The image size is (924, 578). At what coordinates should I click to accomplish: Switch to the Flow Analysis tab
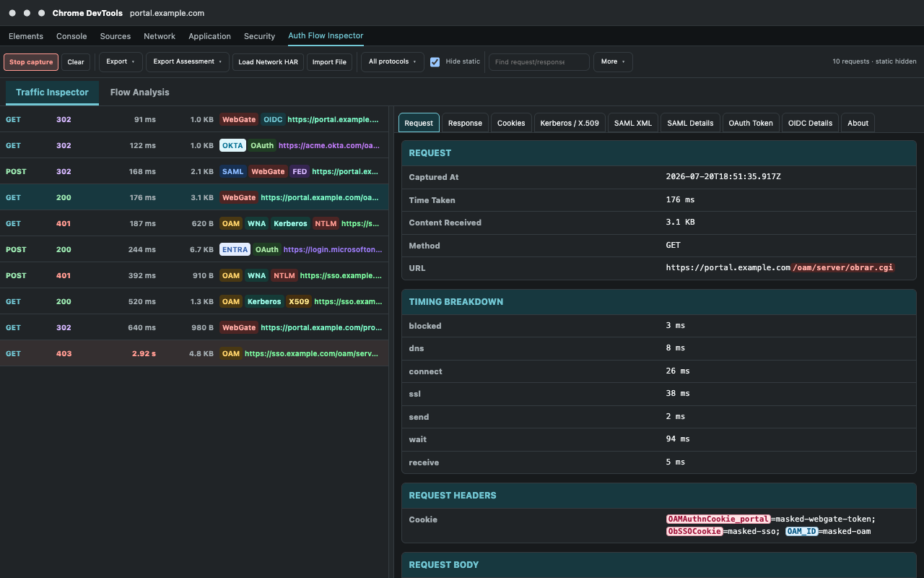tap(139, 92)
